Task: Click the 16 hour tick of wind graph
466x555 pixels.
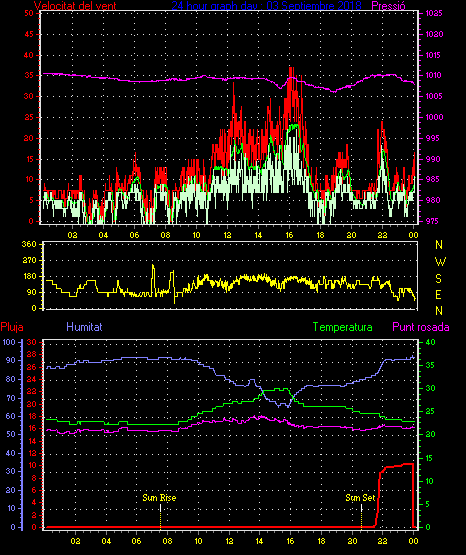Action: point(289,235)
